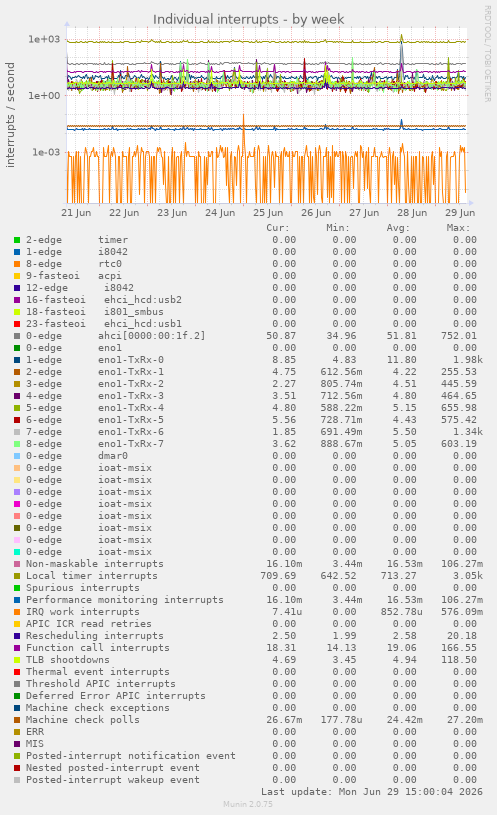497x815 pixels.
Task: Click the light green swatch beside eno1-TxRx-7
Action: [17, 444]
